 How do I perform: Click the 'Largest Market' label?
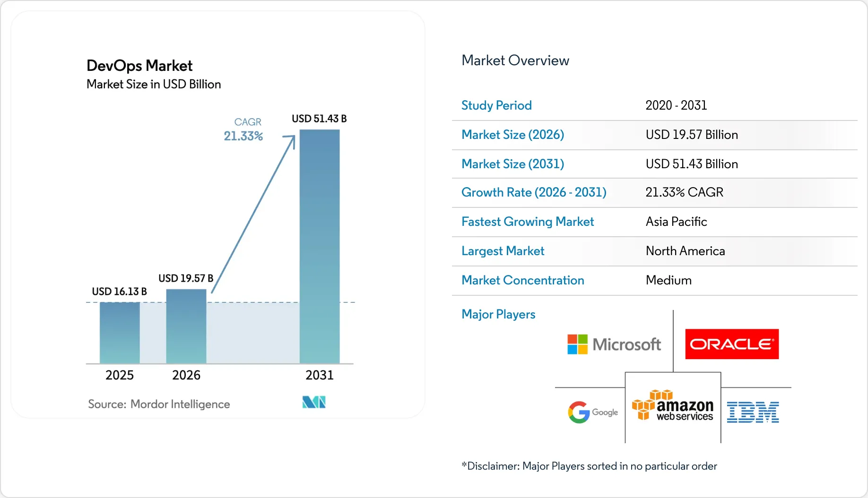coord(503,251)
